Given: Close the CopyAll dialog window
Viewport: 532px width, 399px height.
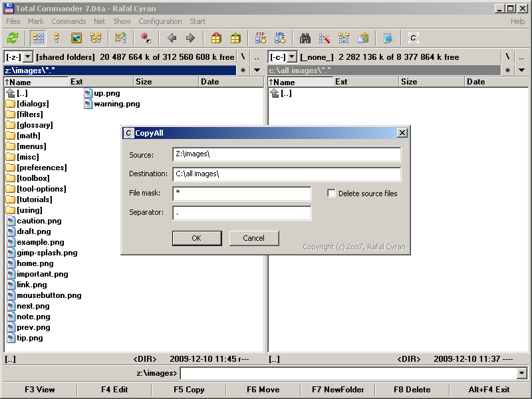Looking at the screenshot, I should click(402, 132).
